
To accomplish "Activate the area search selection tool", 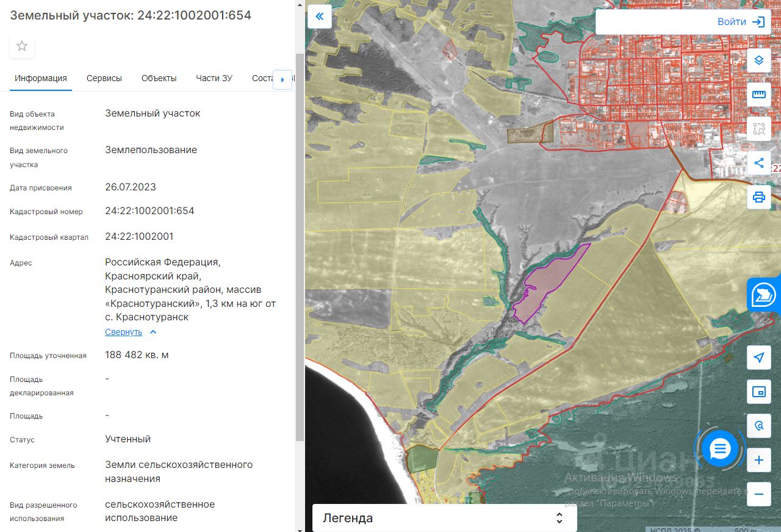I will click(759, 129).
